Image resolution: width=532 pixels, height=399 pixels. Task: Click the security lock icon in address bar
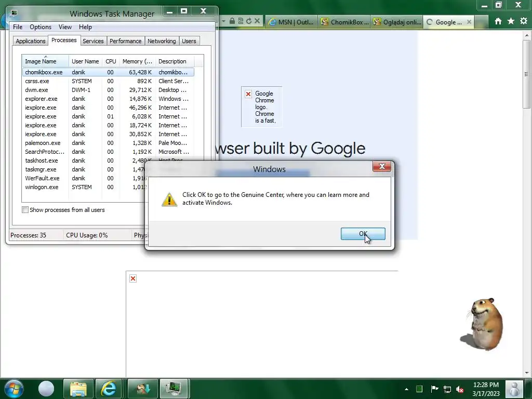(232, 21)
